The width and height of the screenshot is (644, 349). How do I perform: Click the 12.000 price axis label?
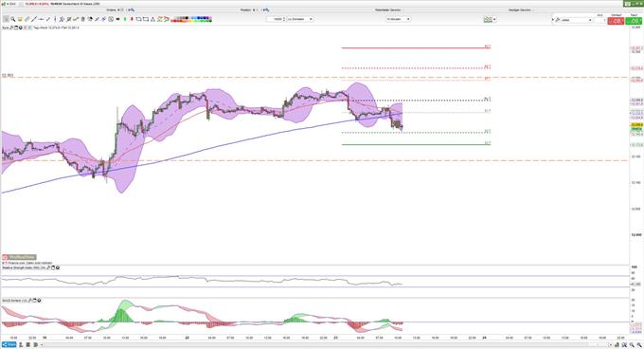[636, 235]
